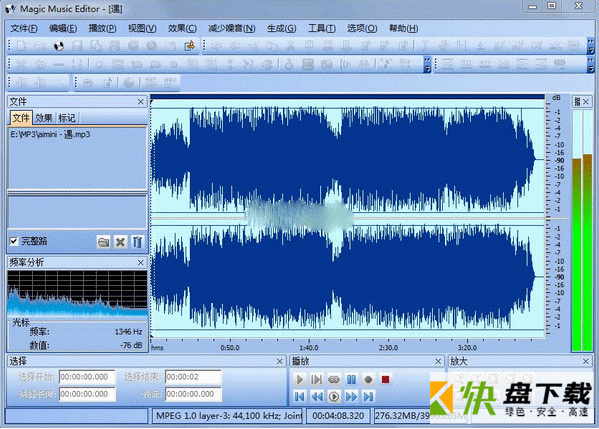The width and height of the screenshot is (599, 429).
Task: Close the level meter panel
Action: [586, 102]
